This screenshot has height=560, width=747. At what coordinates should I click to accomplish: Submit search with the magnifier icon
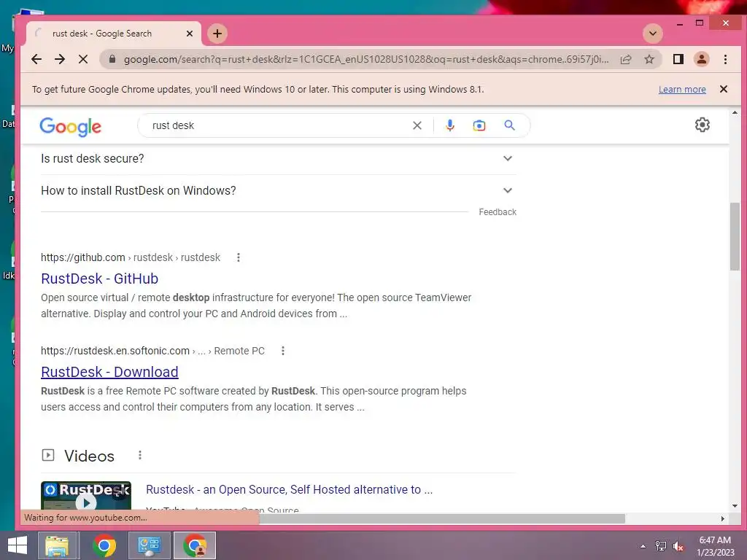pyautogui.click(x=509, y=125)
